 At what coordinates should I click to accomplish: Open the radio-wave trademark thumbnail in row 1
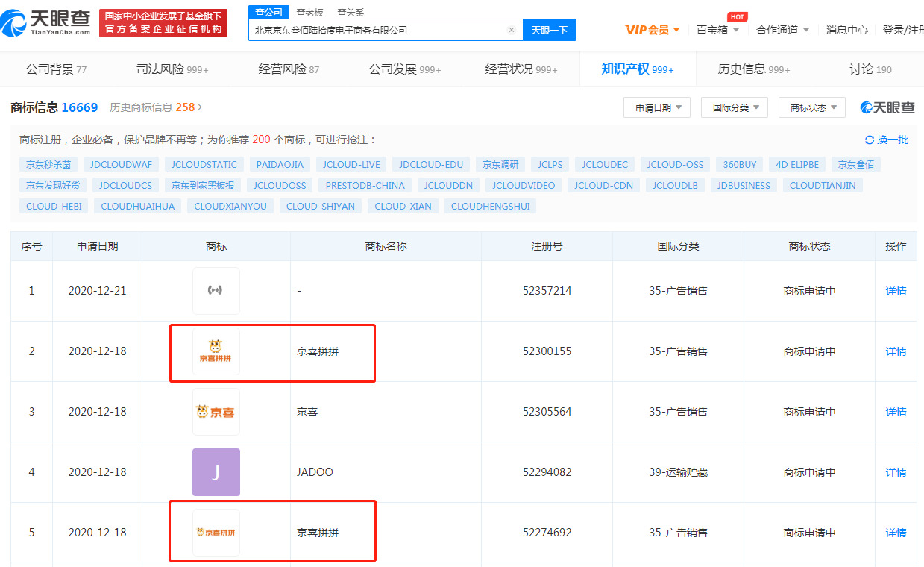tap(216, 291)
